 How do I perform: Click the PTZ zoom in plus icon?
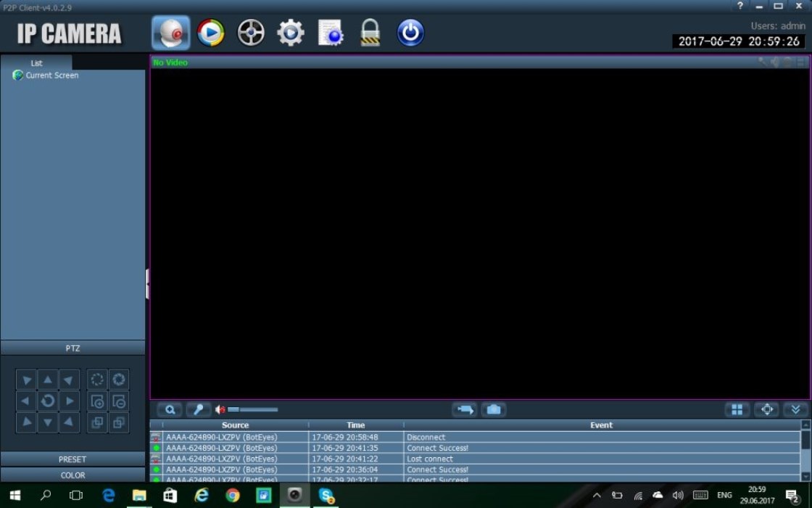coord(97,401)
